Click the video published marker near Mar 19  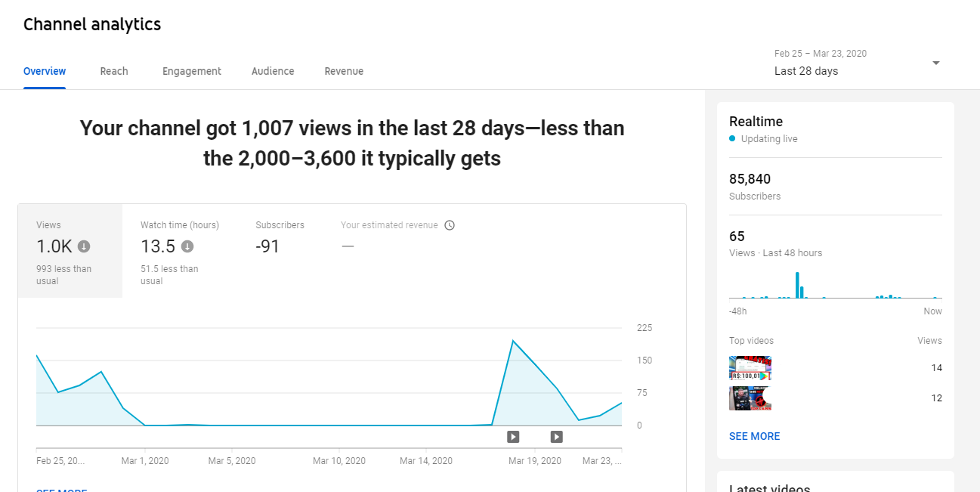[513, 436]
